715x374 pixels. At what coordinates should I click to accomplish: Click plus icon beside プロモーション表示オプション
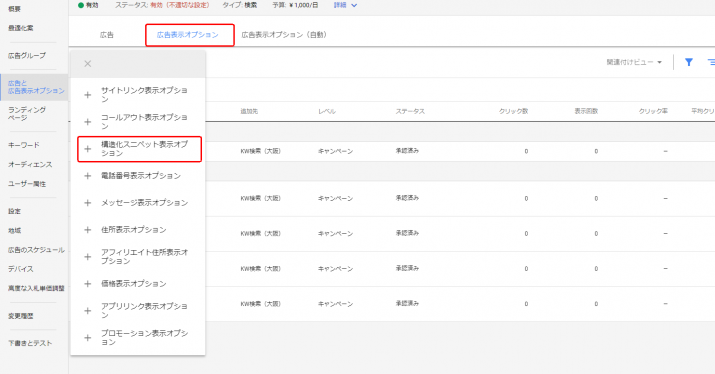pos(88,338)
